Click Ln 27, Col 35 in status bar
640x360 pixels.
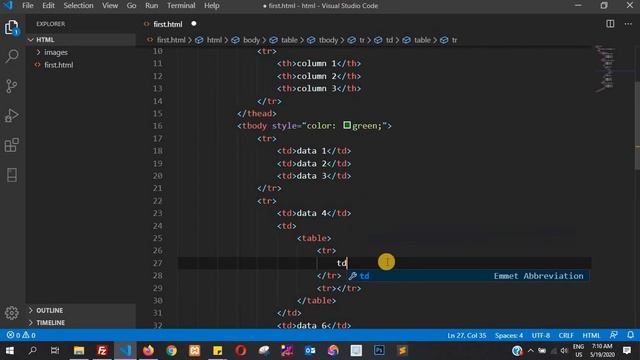point(467,336)
